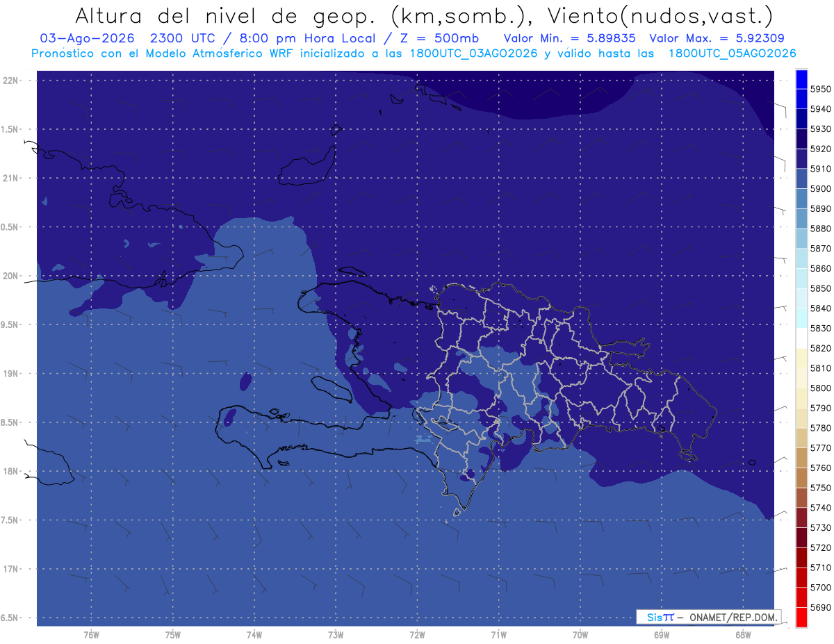Click the longitude label 76W
The height and width of the screenshot is (644, 834).
(x=91, y=635)
